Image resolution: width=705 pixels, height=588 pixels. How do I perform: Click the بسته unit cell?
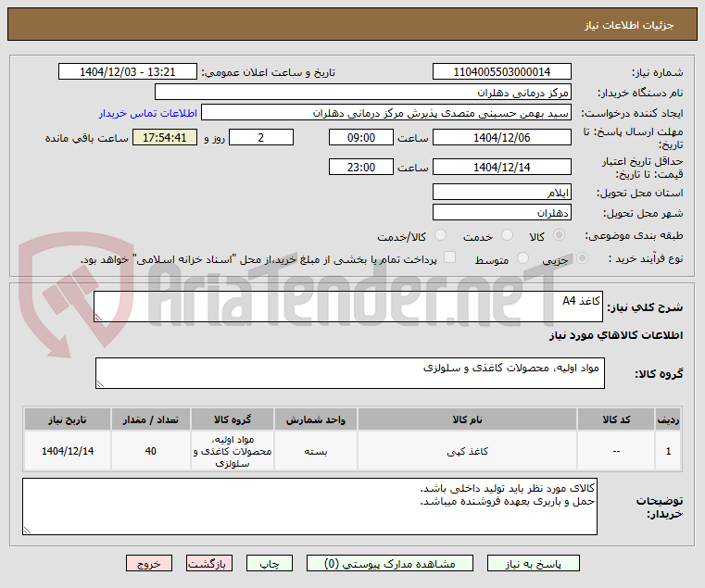click(x=316, y=451)
